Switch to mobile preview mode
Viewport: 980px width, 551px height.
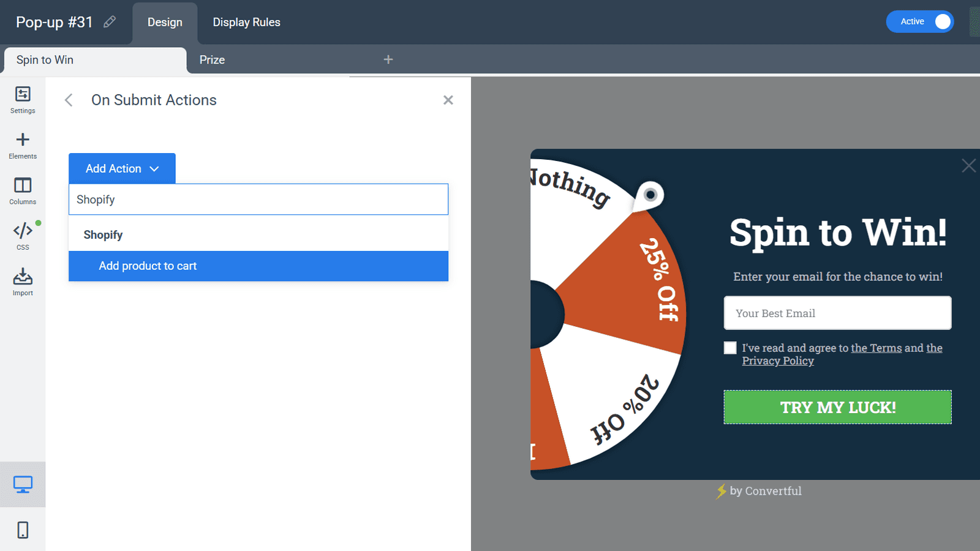coord(23,529)
